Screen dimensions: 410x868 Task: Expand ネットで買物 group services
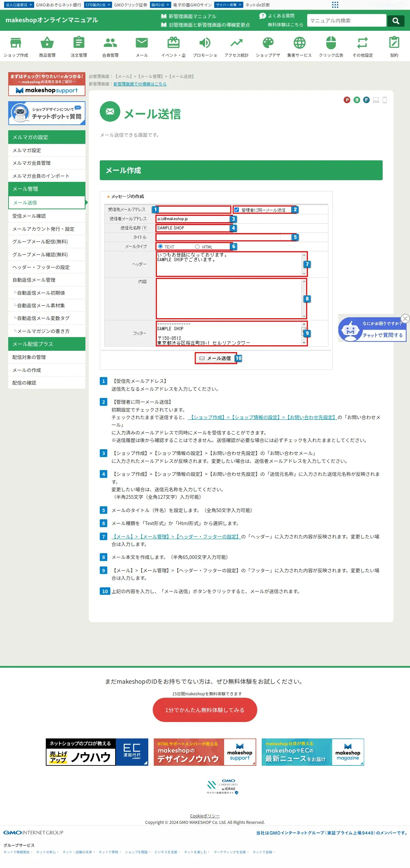point(110,852)
